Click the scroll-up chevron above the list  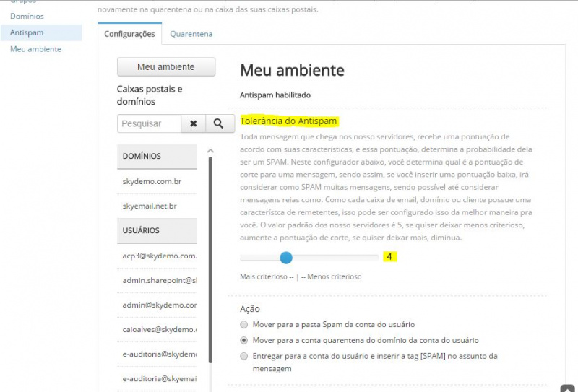click(x=210, y=151)
